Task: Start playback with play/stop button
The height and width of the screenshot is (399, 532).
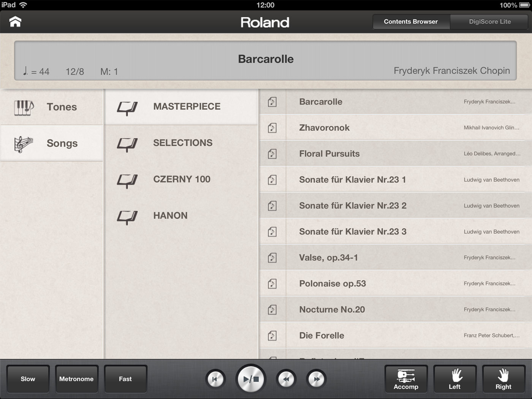Action: click(251, 379)
